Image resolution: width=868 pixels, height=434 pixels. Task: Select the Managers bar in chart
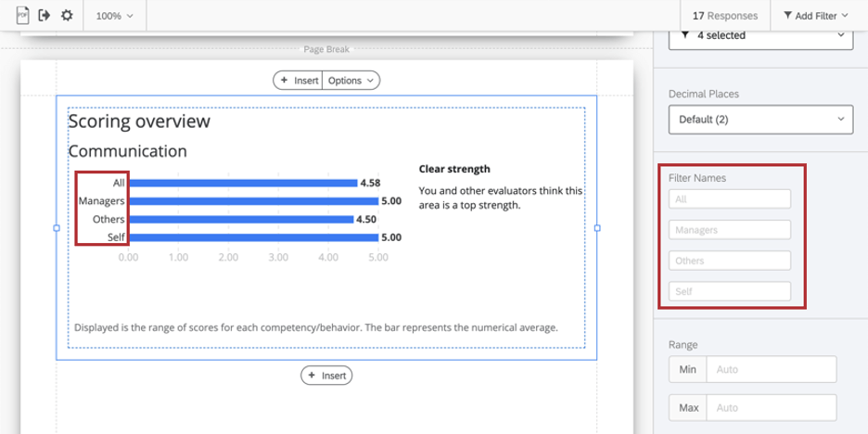point(253,201)
